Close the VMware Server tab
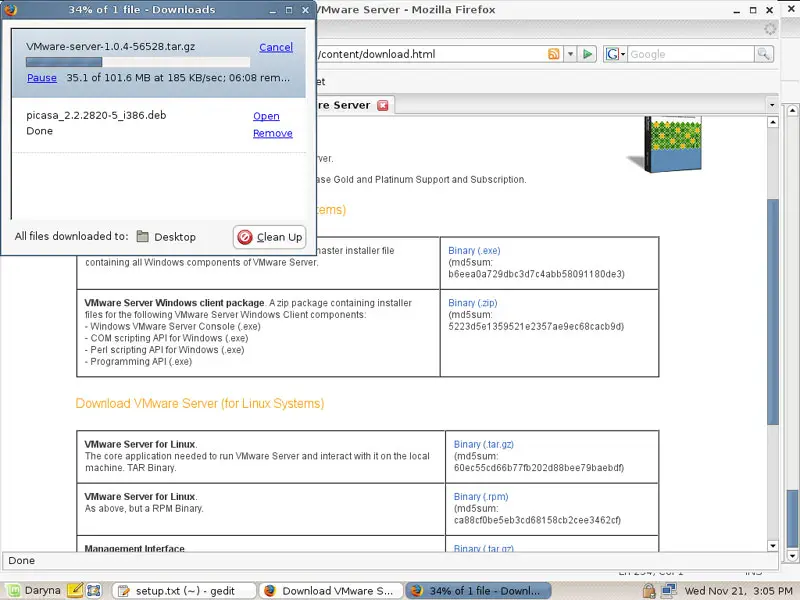Screen dimensions: 800x600 click(383, 105)
